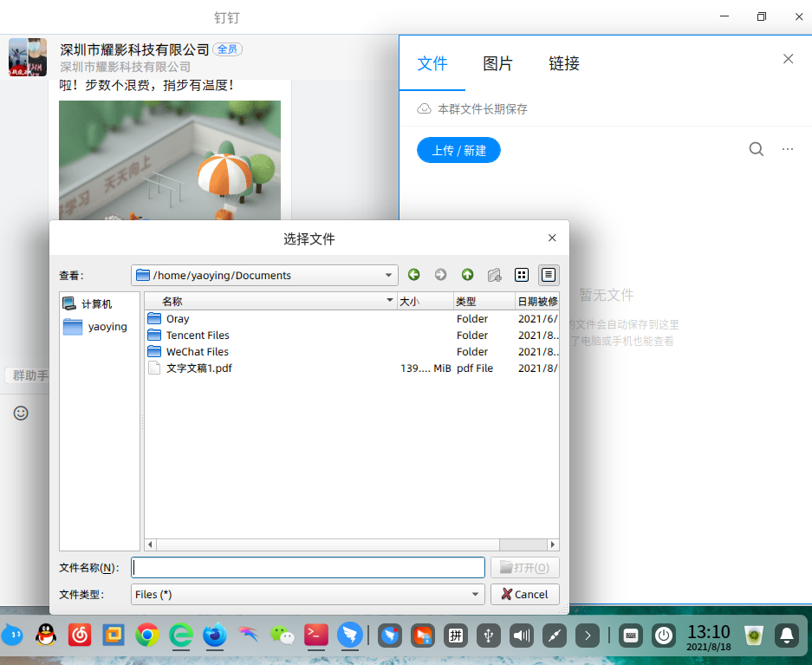Open the volume control in tray

pos(522,635)
